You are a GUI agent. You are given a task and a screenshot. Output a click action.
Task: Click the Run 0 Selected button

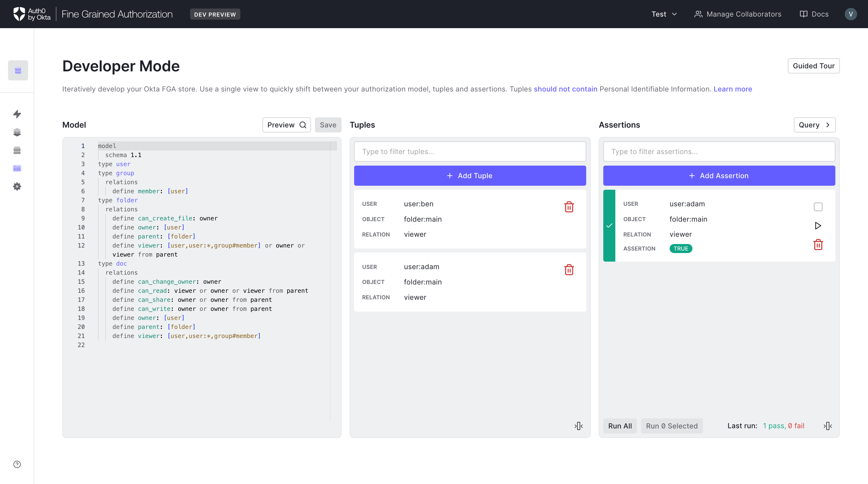(672, 426)
